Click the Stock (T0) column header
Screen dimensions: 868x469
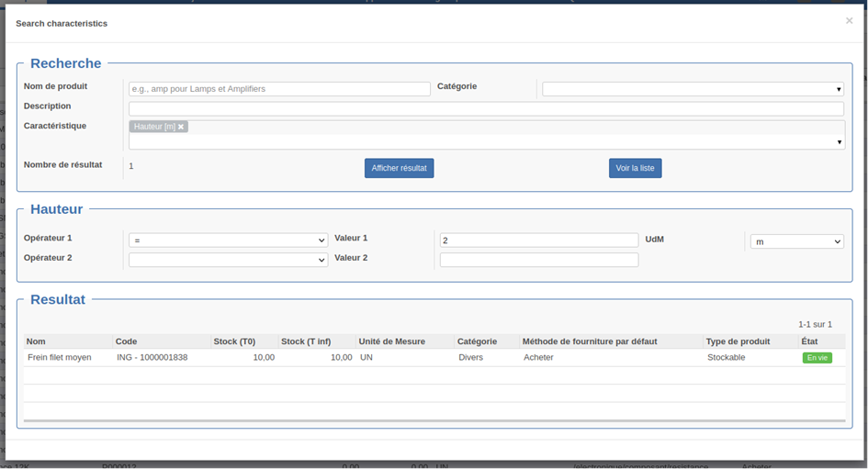pyautogui.click(x=237, y=341)
